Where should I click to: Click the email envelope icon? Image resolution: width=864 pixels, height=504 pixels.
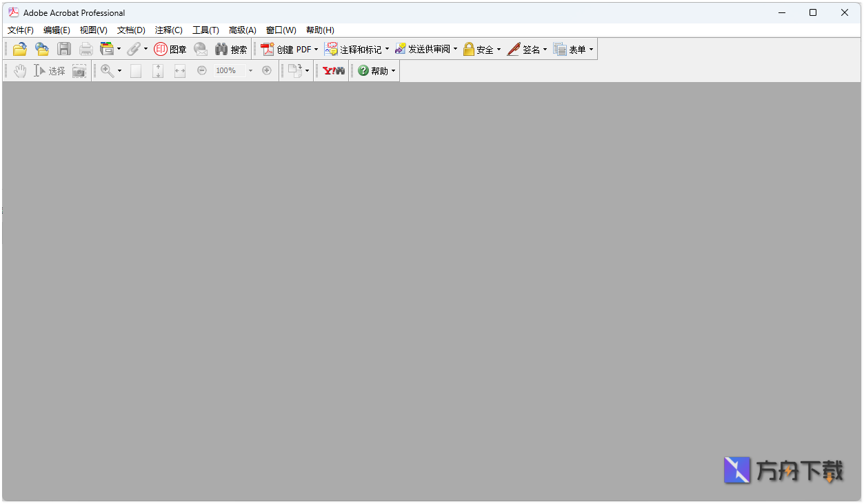[x=201, y=48]
